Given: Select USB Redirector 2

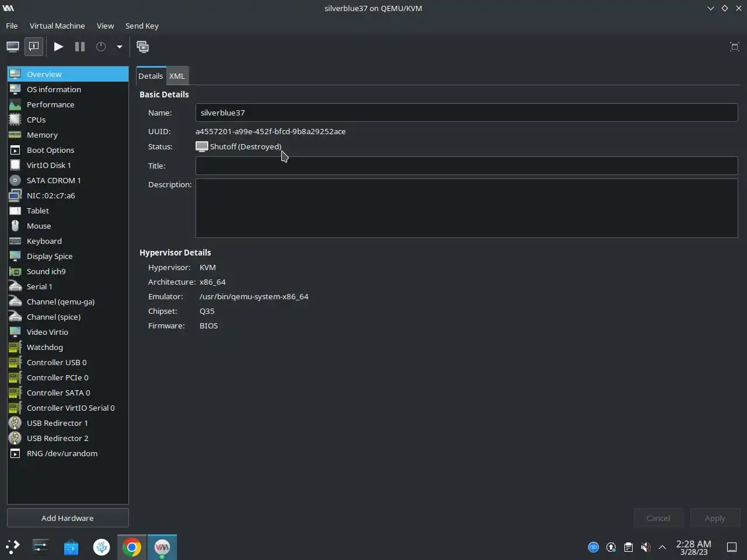Looking at the screenshot, I should pyautogui.click(x=68, y=438).
